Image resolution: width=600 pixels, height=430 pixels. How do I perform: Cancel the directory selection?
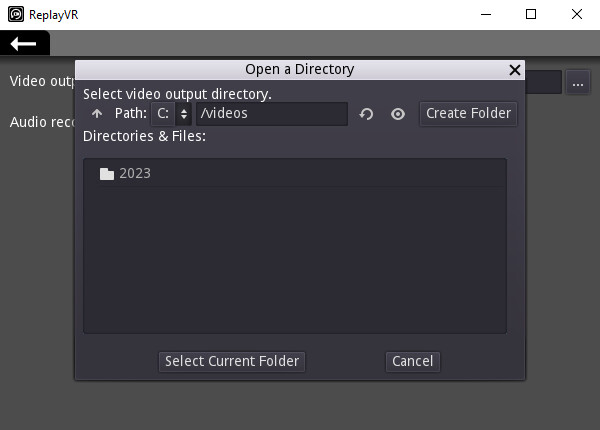(x=412, y=361)
